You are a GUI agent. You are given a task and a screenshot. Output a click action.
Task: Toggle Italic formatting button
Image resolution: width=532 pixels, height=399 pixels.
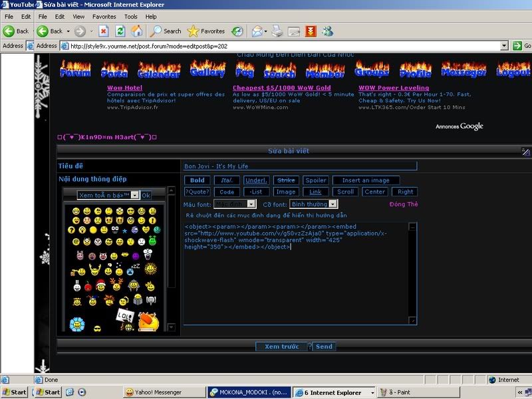pos(227,180)
